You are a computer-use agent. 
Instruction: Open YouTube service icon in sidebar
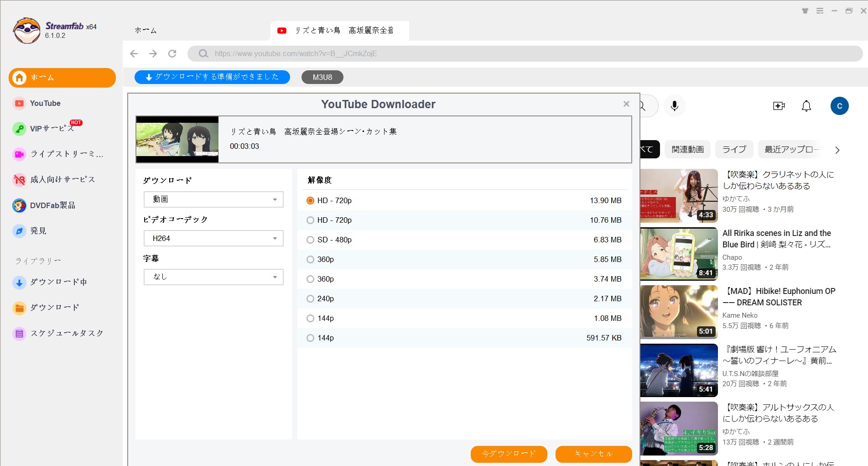[19, 104]
